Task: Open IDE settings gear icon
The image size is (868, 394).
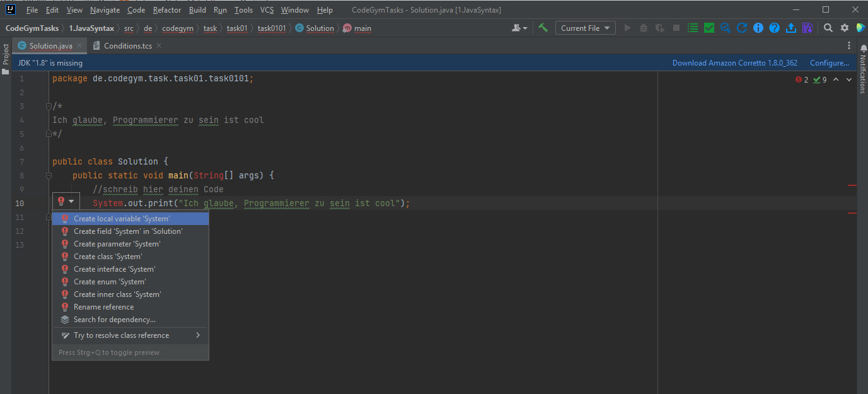Action: (x=845, y=28)
